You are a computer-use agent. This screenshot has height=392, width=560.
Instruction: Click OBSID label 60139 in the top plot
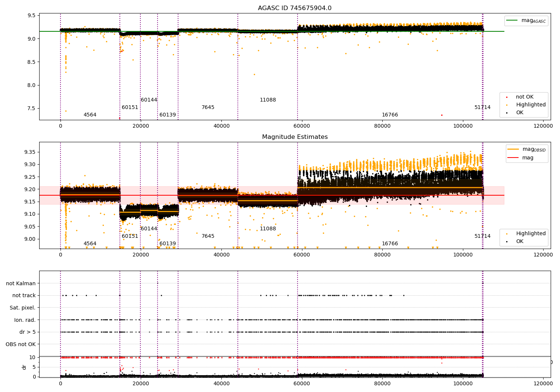[168, 115]
